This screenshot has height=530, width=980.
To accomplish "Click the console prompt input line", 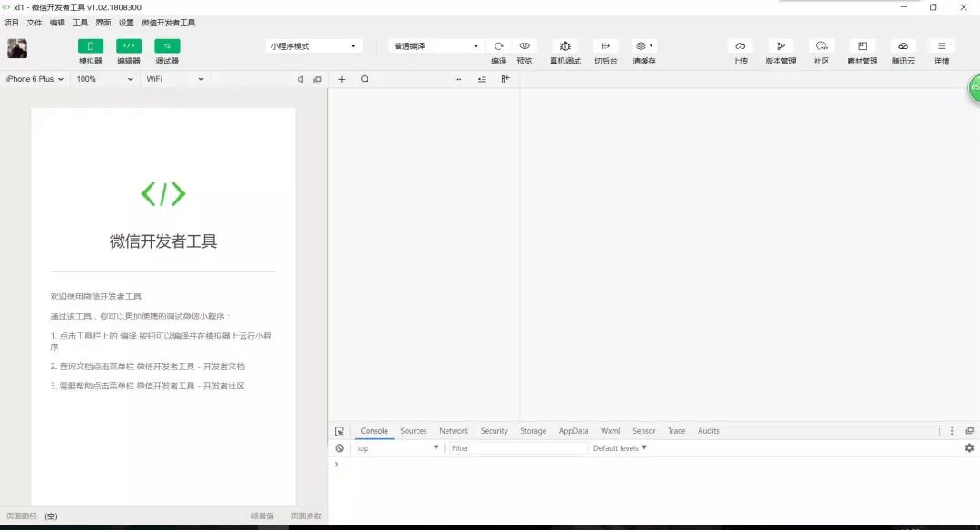I will 653,465.
